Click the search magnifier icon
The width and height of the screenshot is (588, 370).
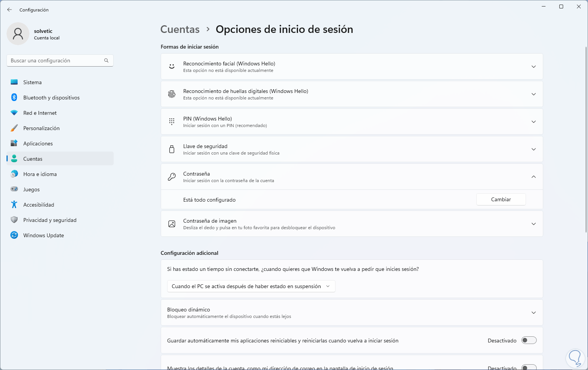point(106,60)
